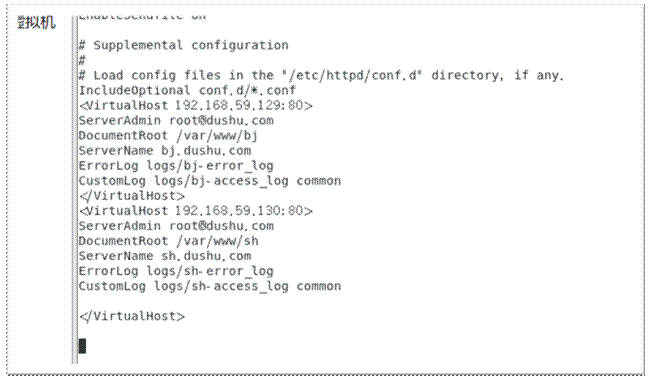
Task: Click the Supplemental configuration comment line
Action: [183, 45]
